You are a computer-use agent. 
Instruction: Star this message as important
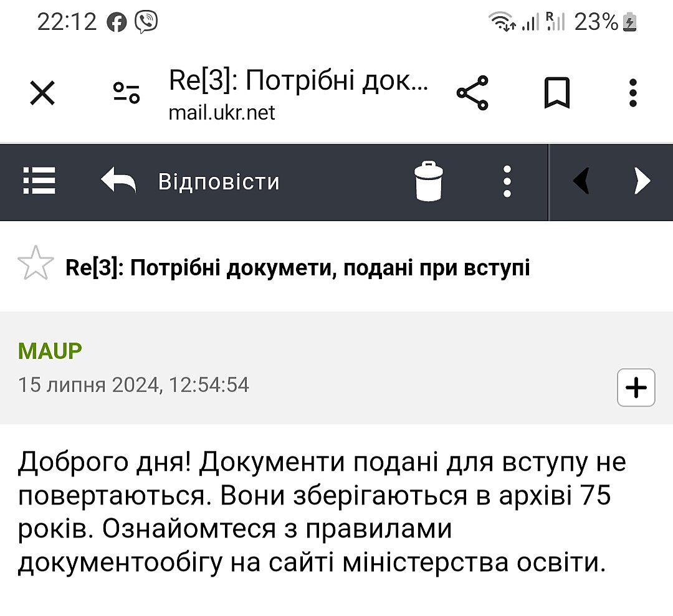pos(36,263)
